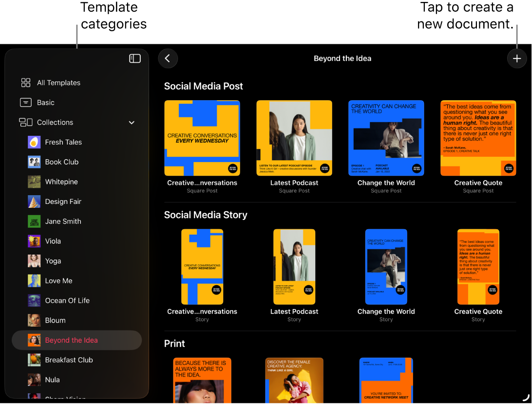Select the Creative Conversations story template
This screenshot has height=404, width=532.
pos(202,266)
